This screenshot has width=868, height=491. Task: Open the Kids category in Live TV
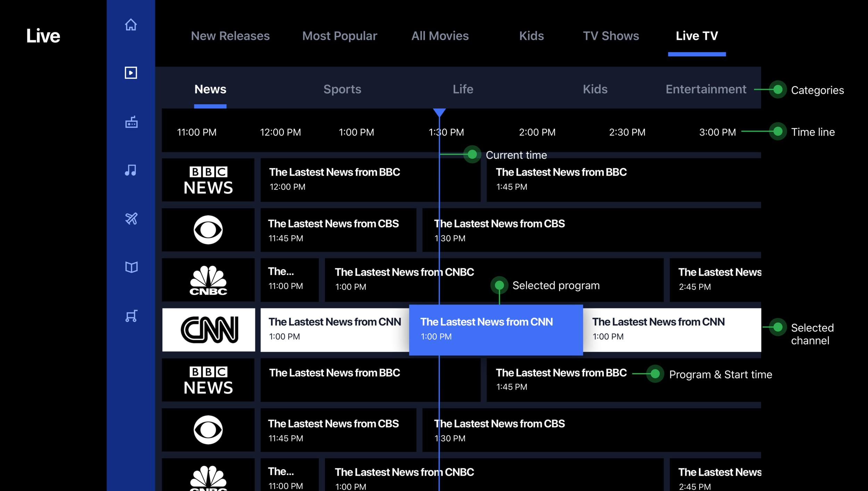click(595, 89)
